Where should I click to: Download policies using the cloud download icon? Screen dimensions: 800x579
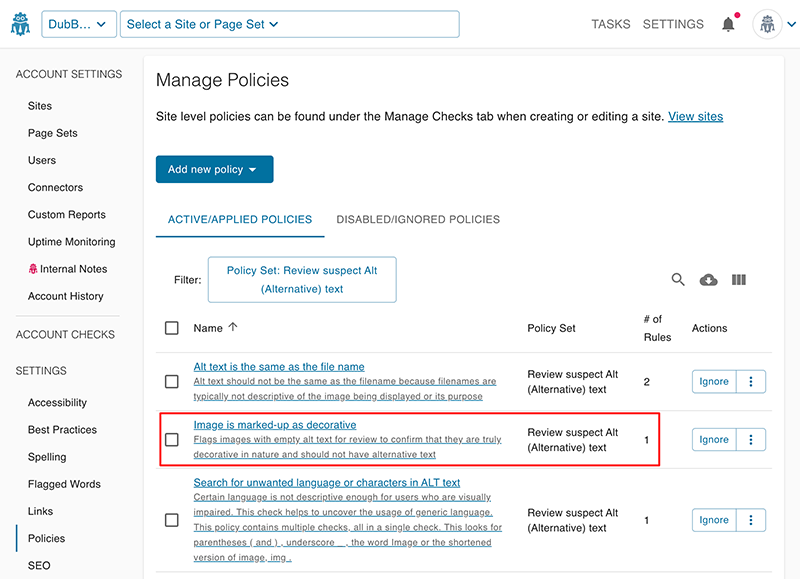point(708,280)
